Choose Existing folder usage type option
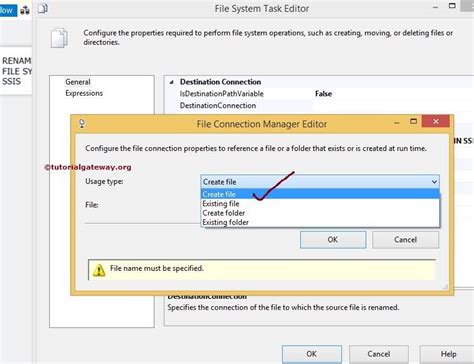The height and width of the screenshot is (364, 474). [x=320, y=222]
